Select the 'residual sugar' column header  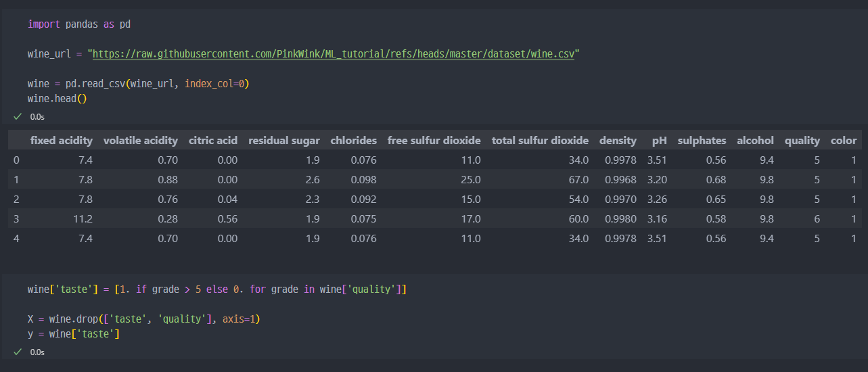tap(284, 141)
